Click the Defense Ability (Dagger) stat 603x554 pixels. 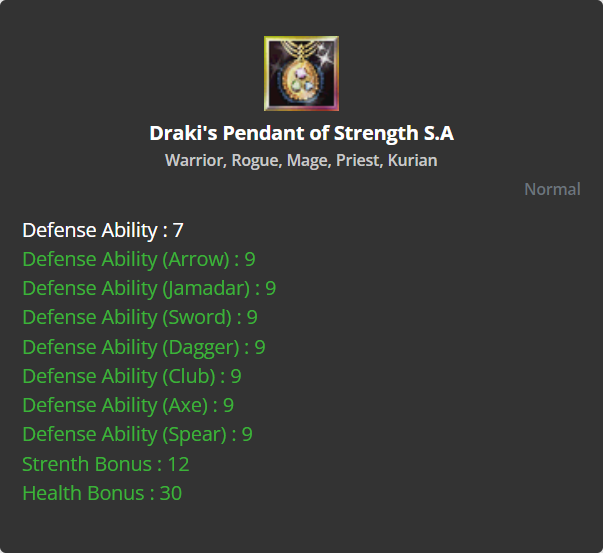point(143,347)
